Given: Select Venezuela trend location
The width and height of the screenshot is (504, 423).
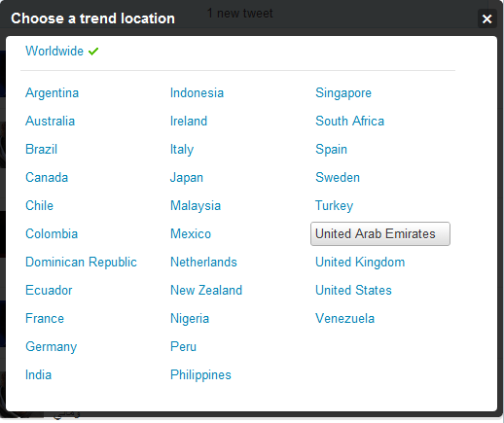Looking at the screenshot, I should coord(344,318).
